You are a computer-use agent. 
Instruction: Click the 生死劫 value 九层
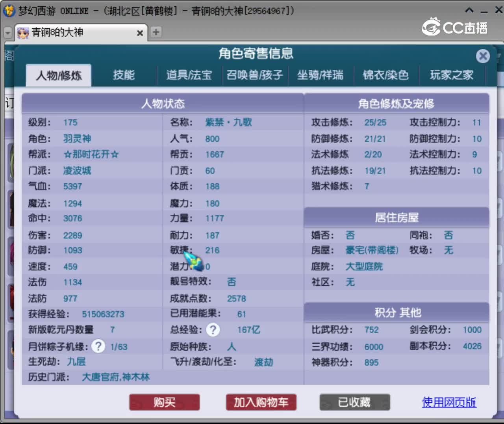pos(76,361)
